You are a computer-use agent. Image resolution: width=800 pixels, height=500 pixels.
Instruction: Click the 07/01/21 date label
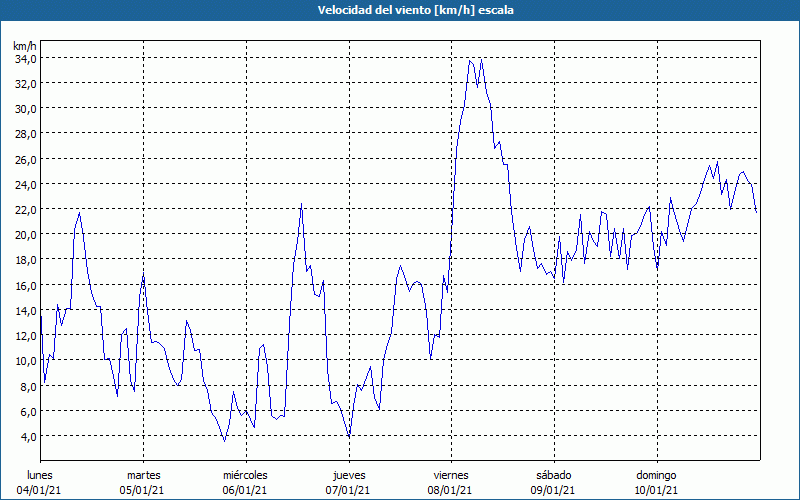[x=348, y=490]
